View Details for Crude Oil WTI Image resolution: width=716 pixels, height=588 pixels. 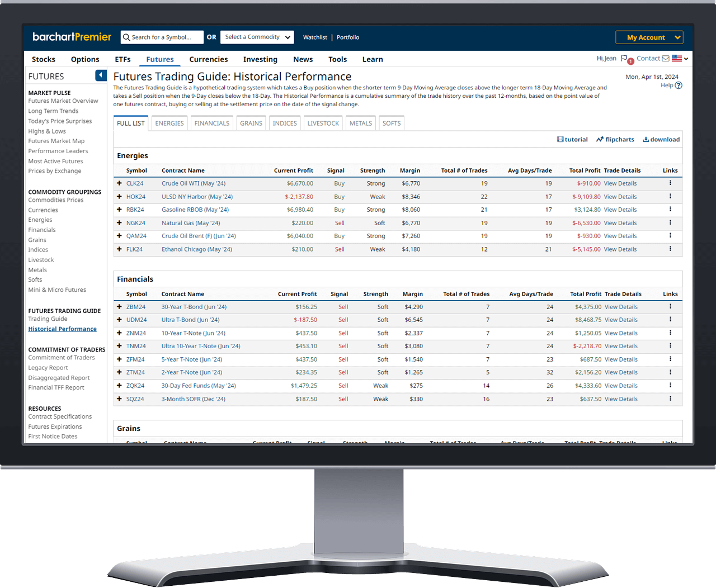tap(620, 183)
